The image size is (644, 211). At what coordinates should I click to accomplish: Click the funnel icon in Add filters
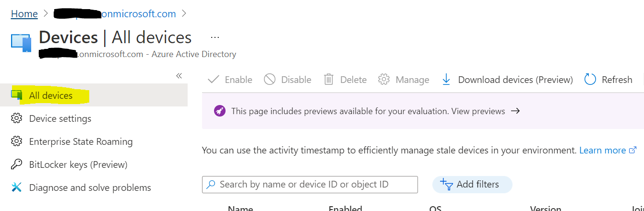447,185
